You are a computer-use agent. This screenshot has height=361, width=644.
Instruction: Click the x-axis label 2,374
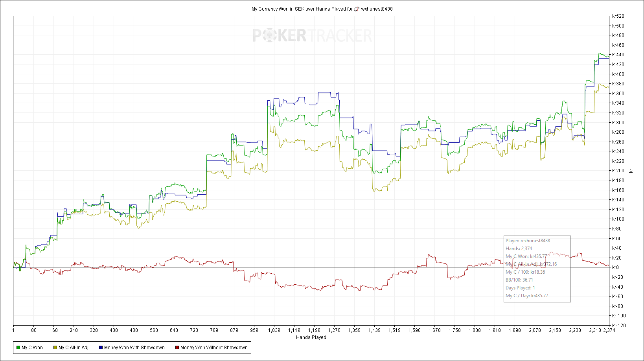[x=609, y=330]
